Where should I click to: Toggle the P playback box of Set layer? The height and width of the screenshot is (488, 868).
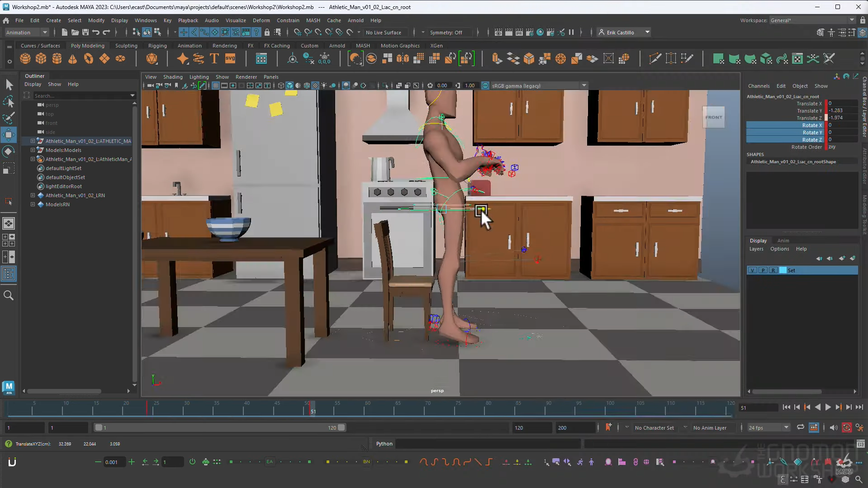763,270
